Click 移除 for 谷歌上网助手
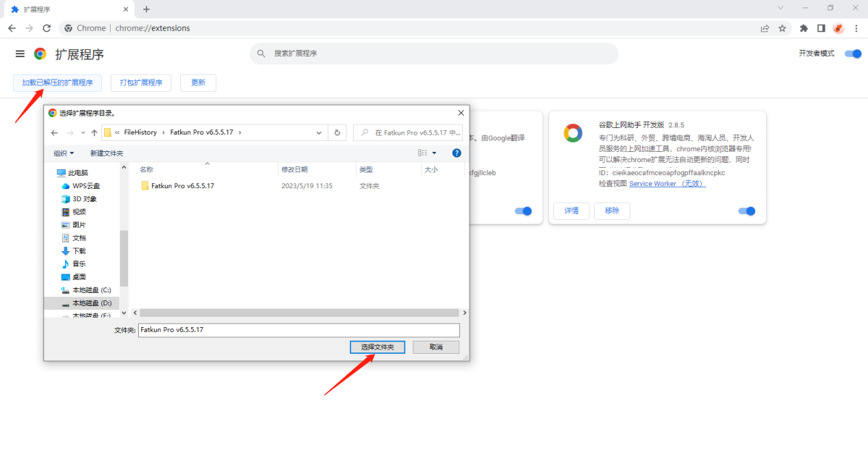 pos(612,211)
